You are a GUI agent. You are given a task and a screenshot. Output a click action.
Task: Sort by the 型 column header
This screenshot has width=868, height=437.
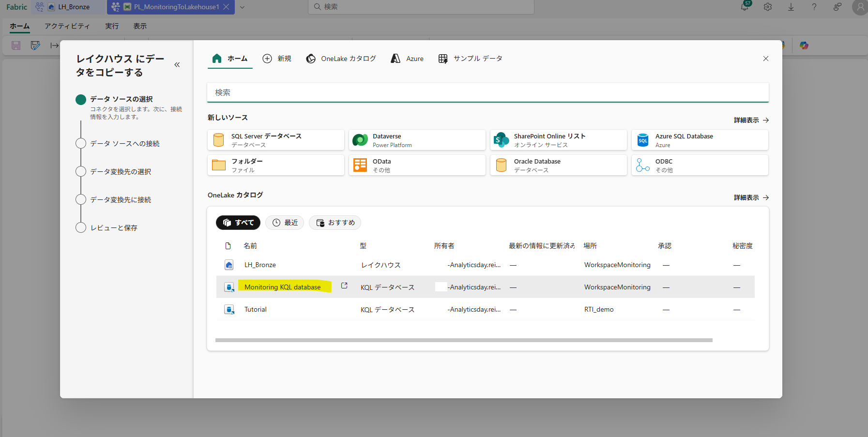pyautogui.click(x=363, y=246)
